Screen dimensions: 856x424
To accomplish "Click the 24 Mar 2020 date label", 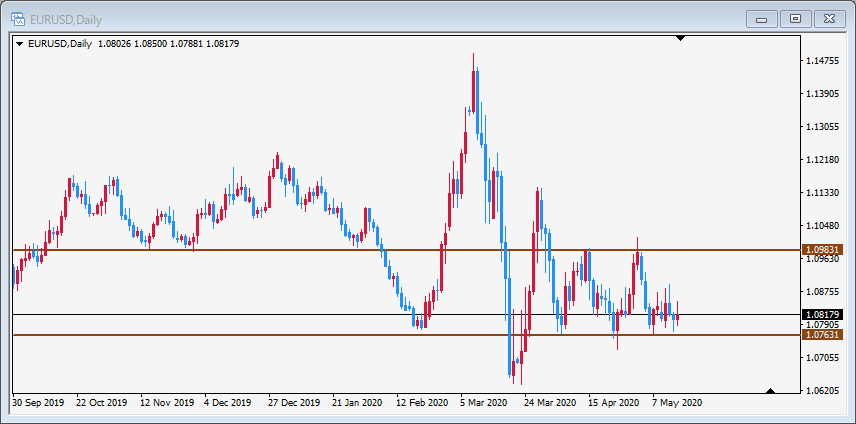I will (x=550, y=403).
